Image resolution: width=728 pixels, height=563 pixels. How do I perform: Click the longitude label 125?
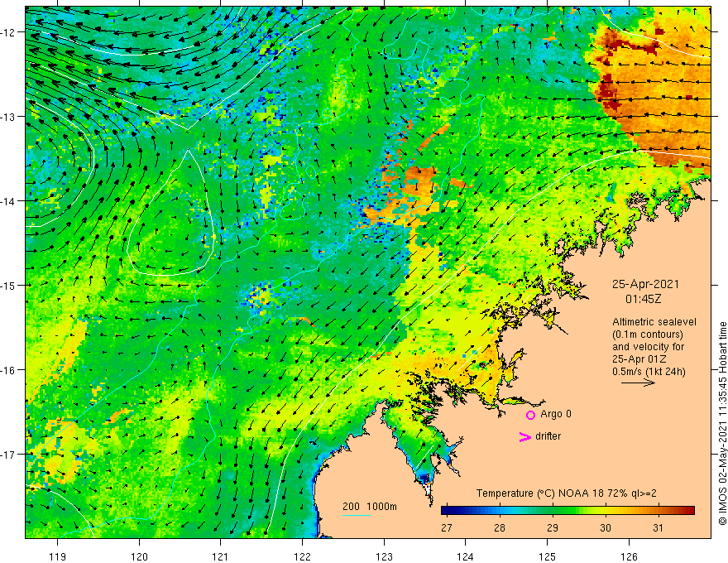pyautogui.click(x=548, y=556)
